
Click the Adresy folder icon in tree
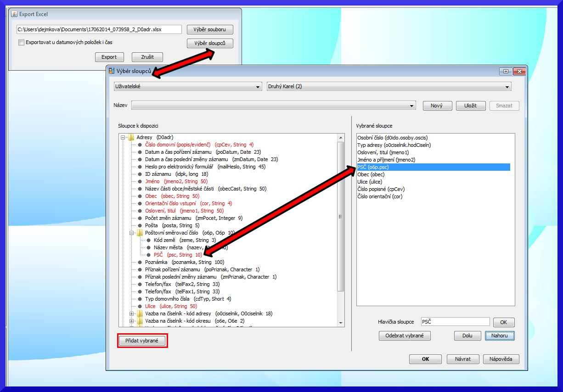[x=131, y=137]
